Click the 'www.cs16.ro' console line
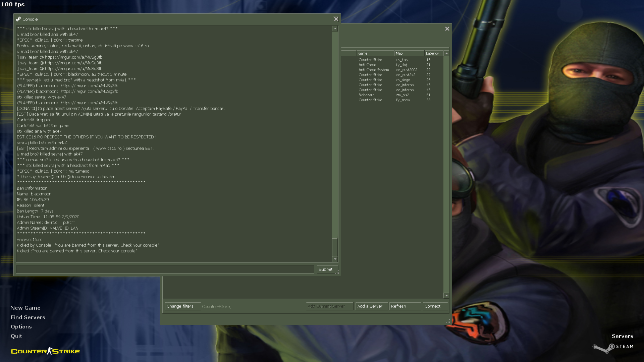Viewport: 644px width, 362px height. pyautogui.click(x=30, y=240)
